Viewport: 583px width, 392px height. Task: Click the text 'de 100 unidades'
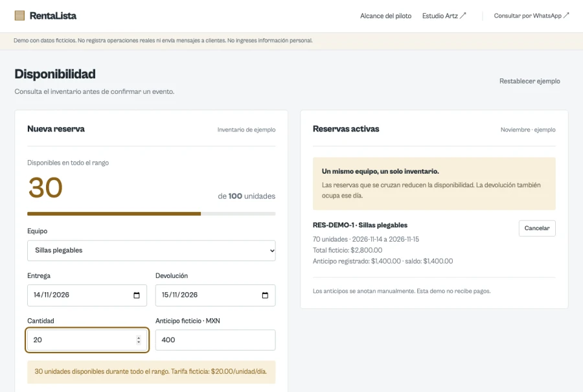(247, 196)
